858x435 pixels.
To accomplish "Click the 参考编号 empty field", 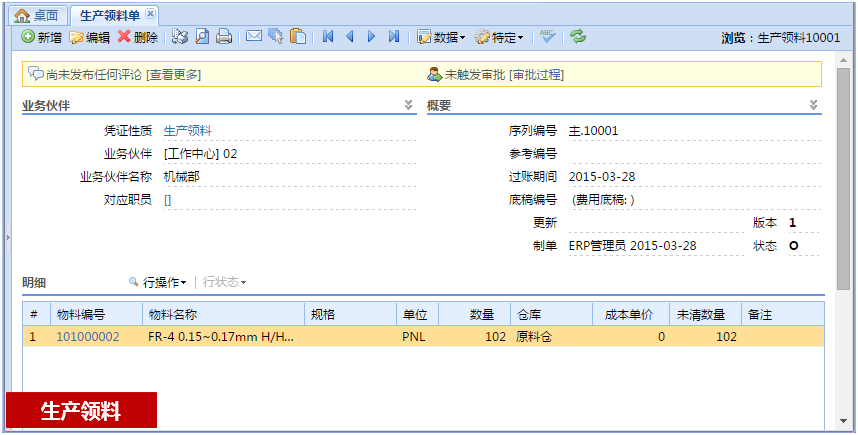I will (694, 154).
